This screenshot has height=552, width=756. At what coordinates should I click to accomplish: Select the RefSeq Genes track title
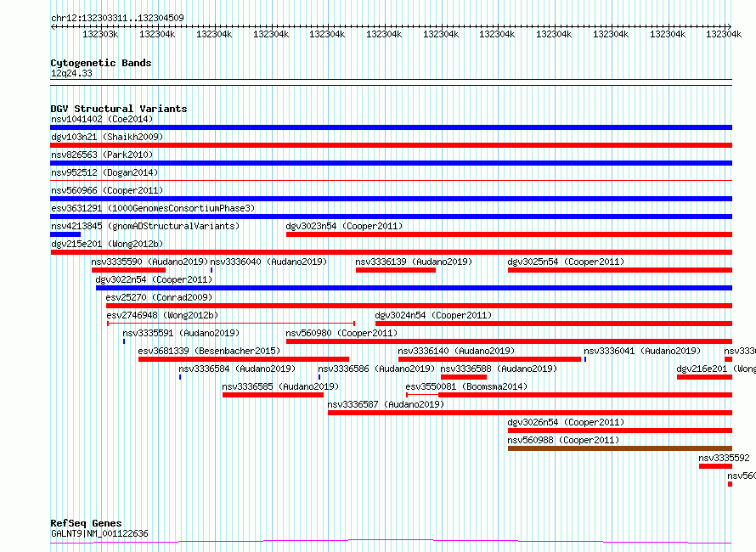(87, 523)
